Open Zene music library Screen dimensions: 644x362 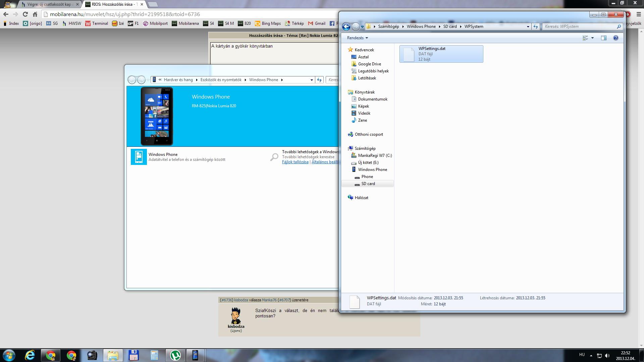point(362,120)
